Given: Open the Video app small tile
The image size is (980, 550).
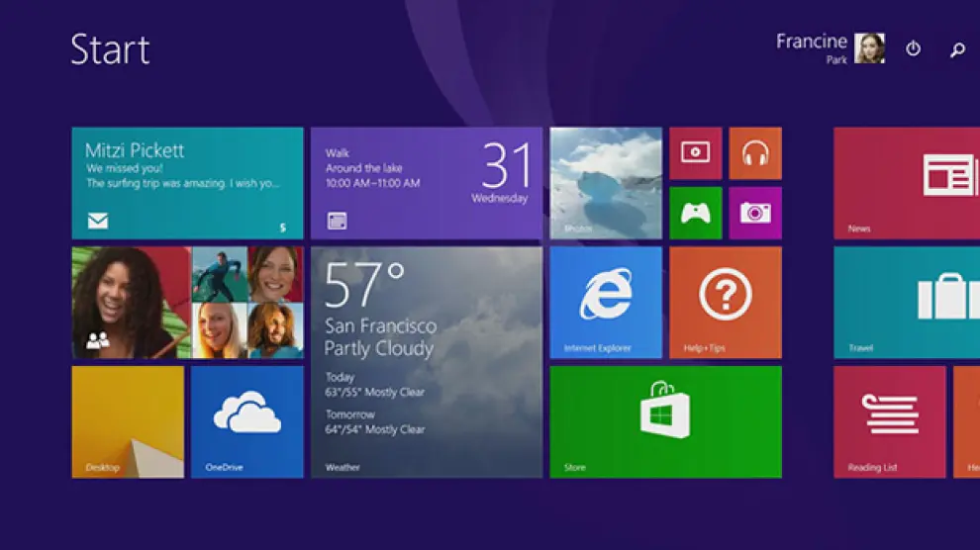Looking at the screenshot, I should click(695, 153).
